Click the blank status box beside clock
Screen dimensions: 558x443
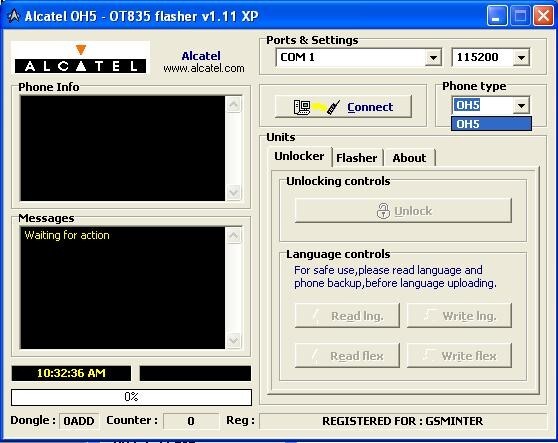coord(195,373)
